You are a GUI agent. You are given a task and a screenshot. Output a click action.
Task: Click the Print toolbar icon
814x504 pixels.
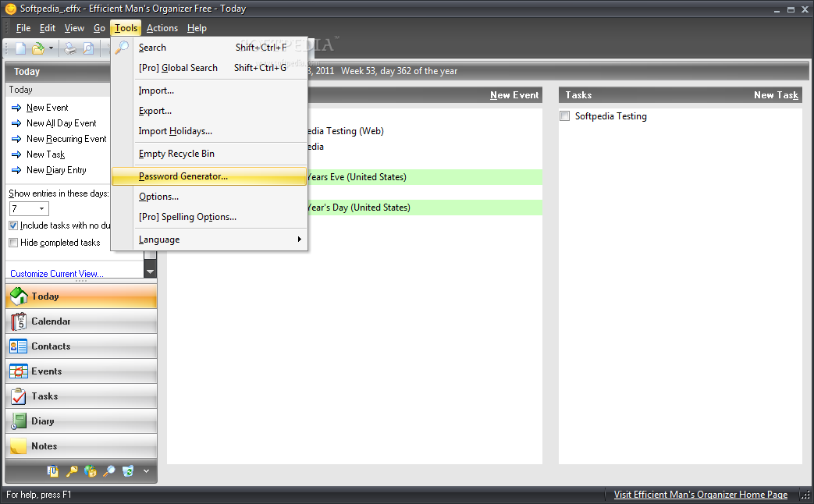tap(70, 48)
